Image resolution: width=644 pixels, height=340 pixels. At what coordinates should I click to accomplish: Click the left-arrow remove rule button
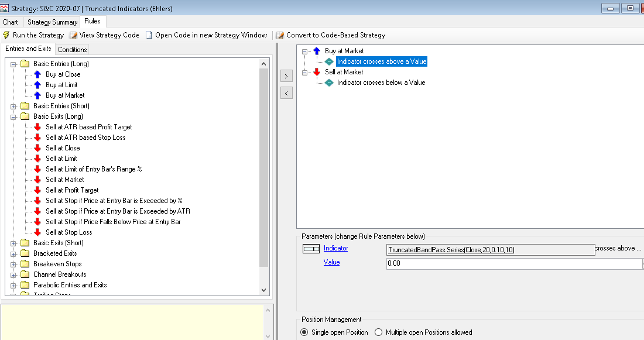pos(286,93)
